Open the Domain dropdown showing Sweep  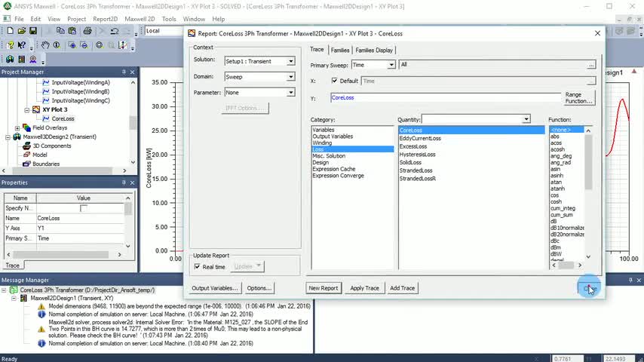[x=291, y=77]
